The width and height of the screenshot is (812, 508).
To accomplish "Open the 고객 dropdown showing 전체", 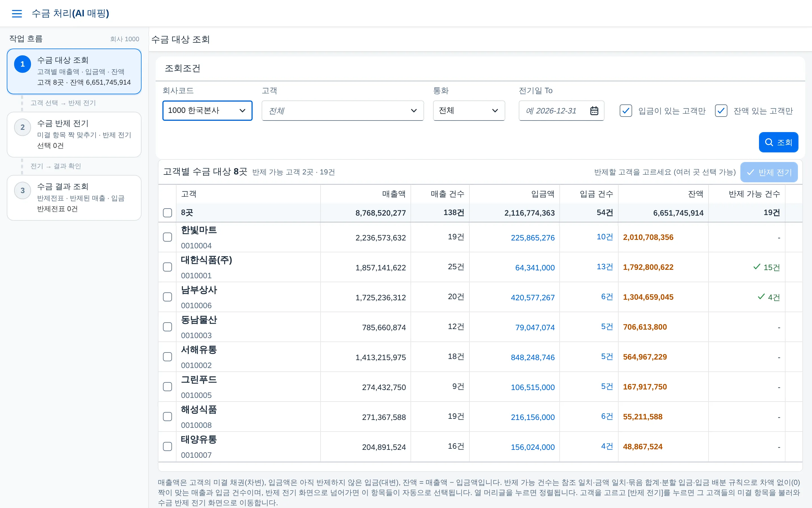I will point(343,111).
